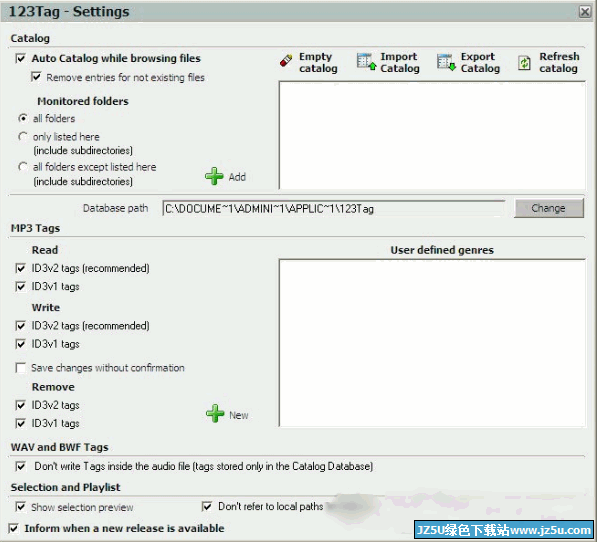Uncheck Read ID3v2 tags (recommended)
The width and height of the screenshot is (597, 542).
click(21, 268)
